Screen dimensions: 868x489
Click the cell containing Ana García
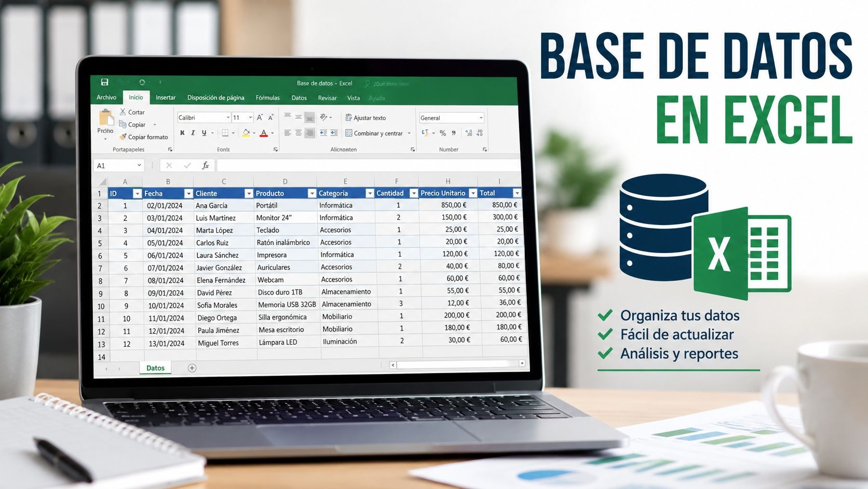(224, 206)
